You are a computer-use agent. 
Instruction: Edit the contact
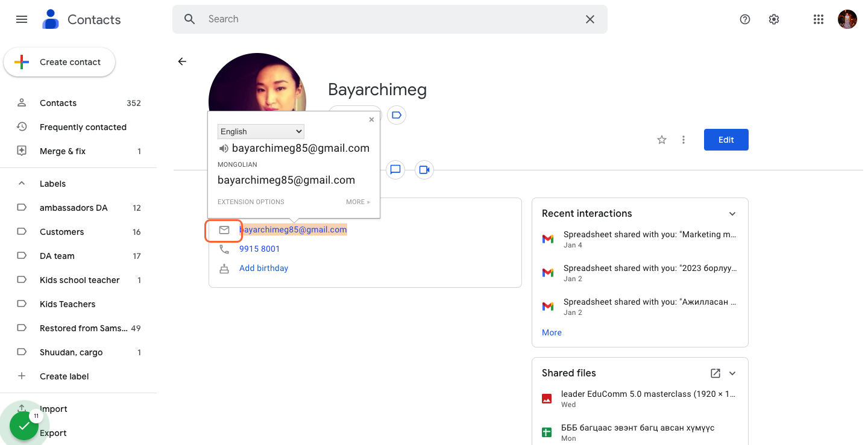(x=726, y=140)
